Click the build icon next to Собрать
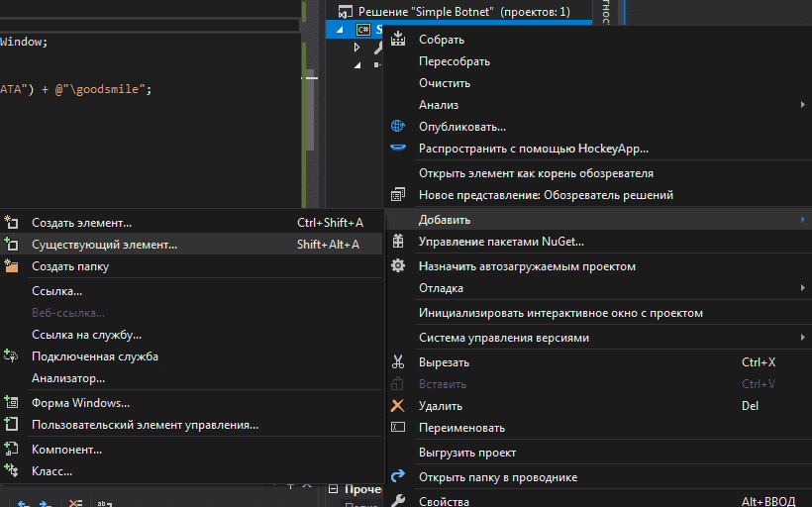Screen dimensions: 812x507 (x=398, y=40)
